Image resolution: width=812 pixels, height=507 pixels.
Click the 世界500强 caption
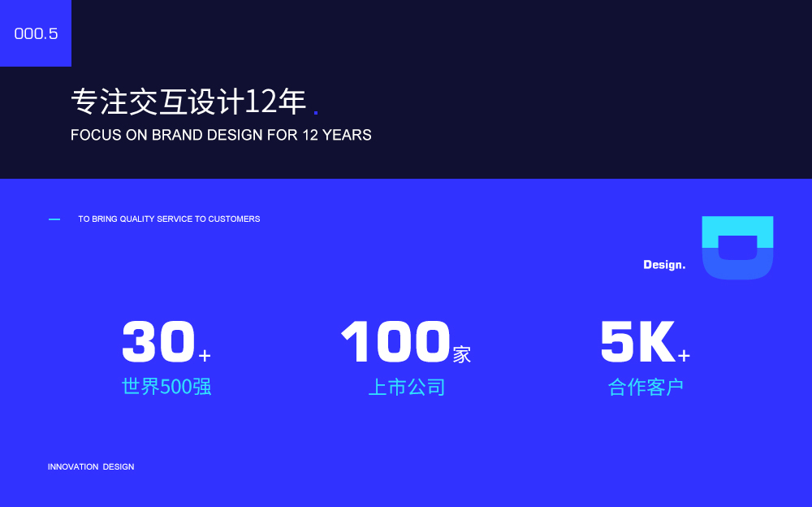coord(166,387)
